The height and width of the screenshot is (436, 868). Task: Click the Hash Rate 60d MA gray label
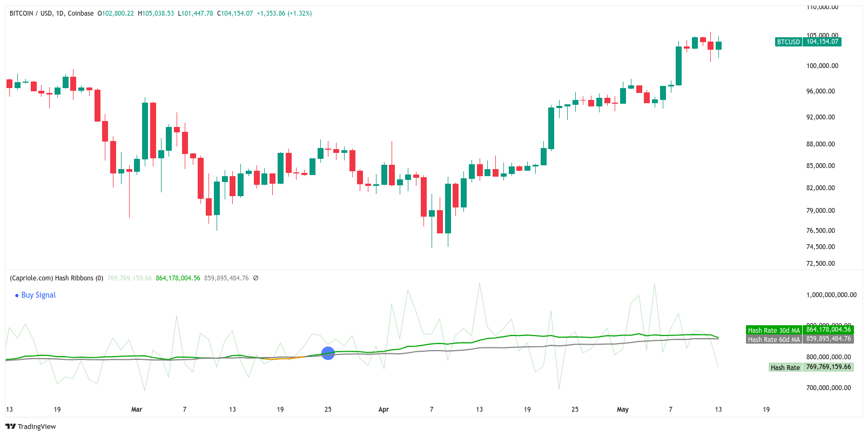pyautogui.click(x=773, y=339)
